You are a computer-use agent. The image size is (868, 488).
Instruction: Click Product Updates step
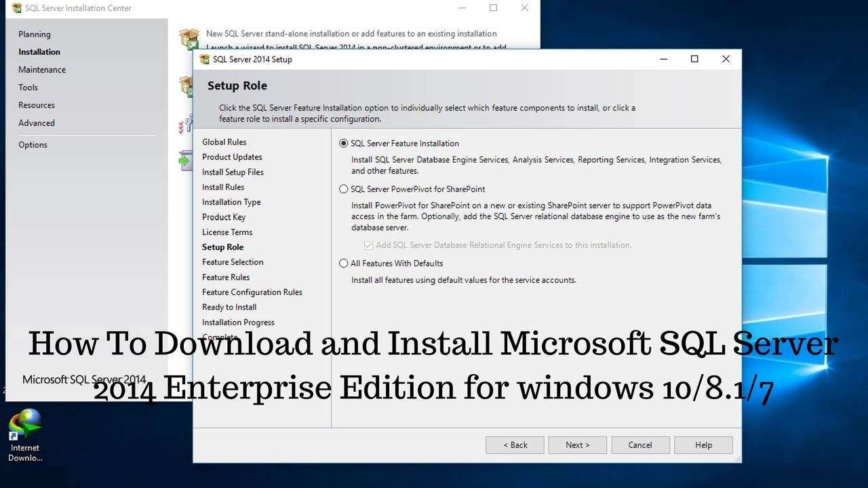232,157
